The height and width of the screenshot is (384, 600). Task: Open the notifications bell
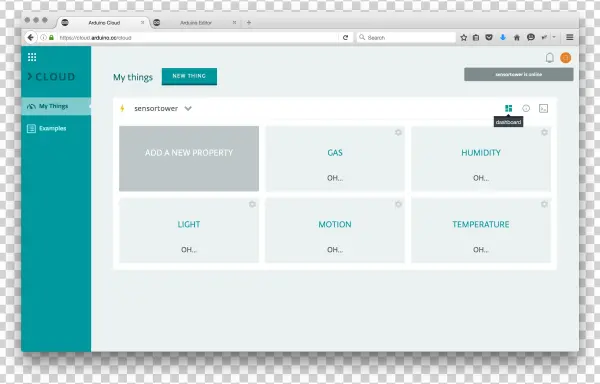coord(549,58)
